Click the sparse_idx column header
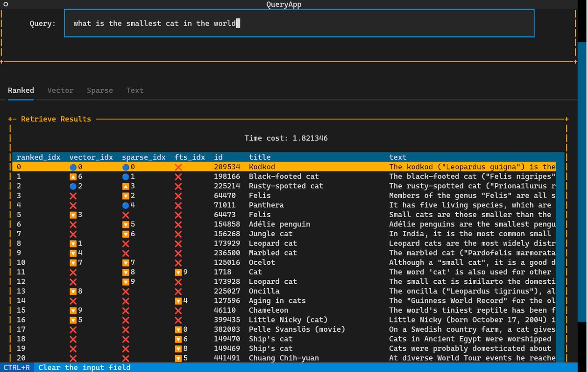 tap(144, 157)
